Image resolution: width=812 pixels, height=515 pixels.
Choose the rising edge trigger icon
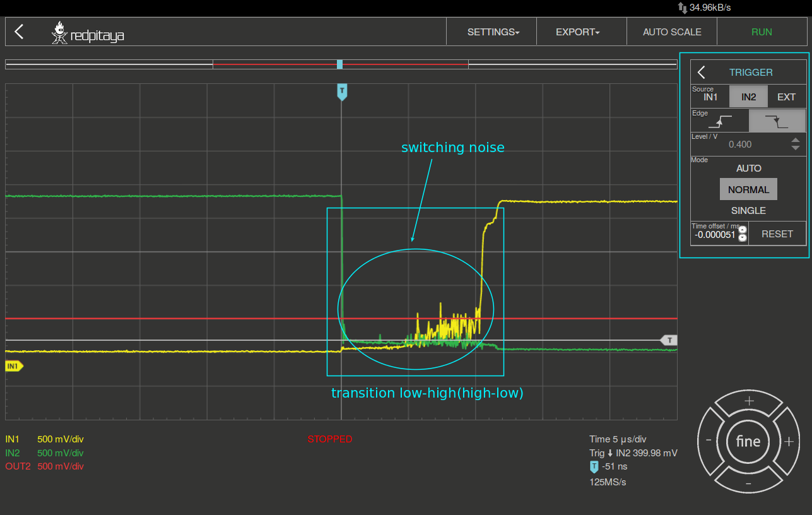point(720,121)
